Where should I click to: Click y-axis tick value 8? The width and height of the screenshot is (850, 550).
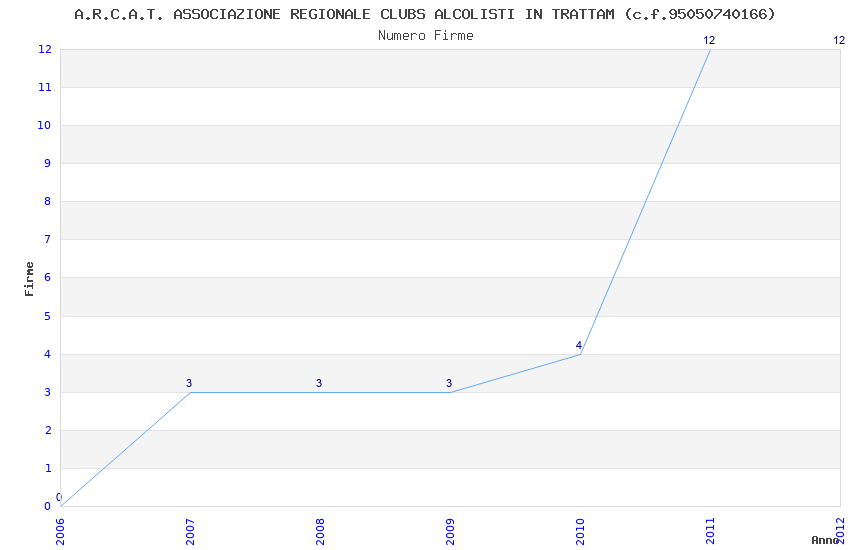[x=48, y=201]
